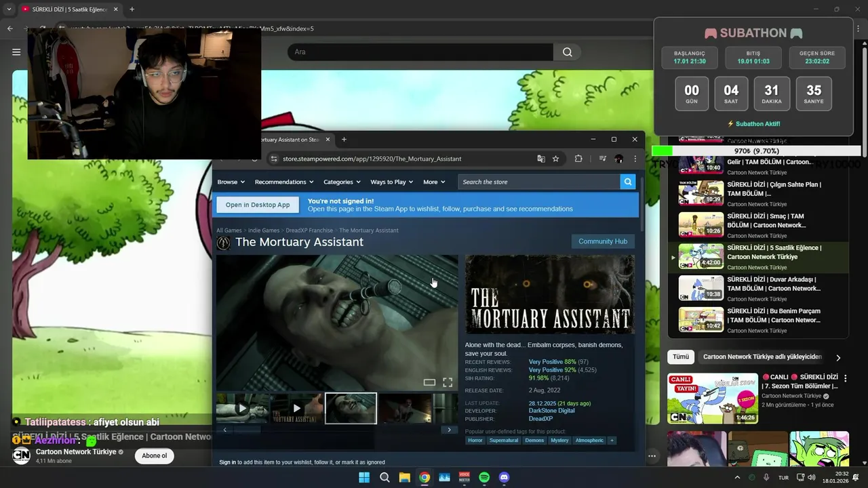Click the Atmospheric tag

pyautogui.click(x=589, y=441)
